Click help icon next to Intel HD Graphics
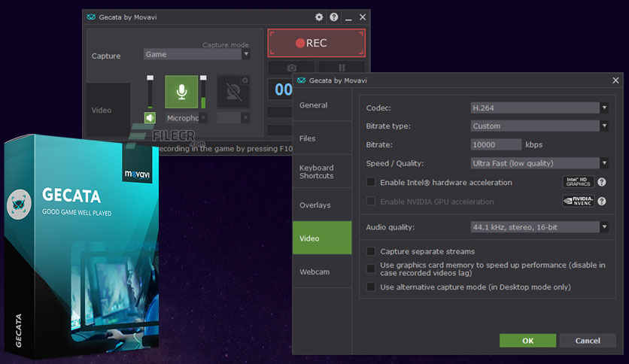The width and height of the screenshot is (629, 364). (x=602, y=182)
